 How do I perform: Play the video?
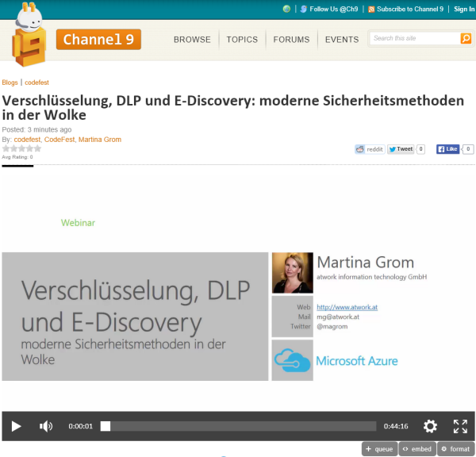tap(16, 426)
